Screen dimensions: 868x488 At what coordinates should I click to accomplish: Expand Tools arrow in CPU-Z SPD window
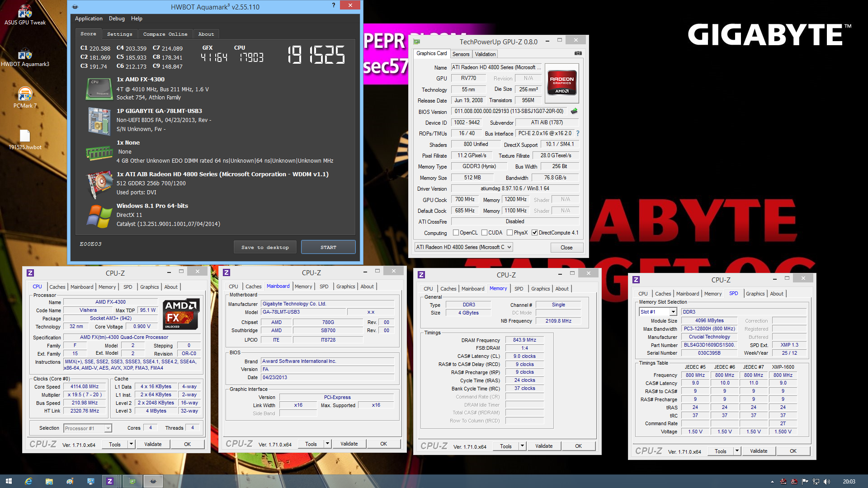(x=737, y=451)
